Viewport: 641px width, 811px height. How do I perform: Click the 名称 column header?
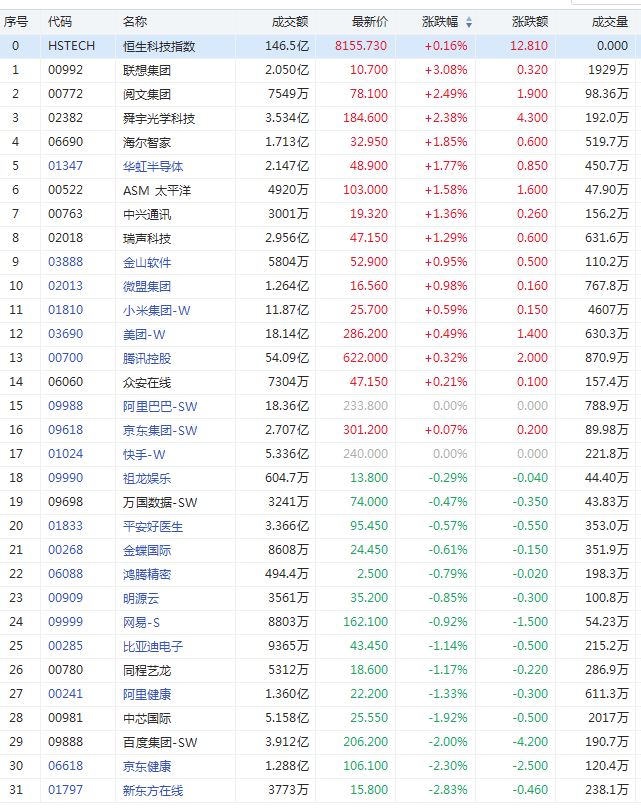coord(135,22)
